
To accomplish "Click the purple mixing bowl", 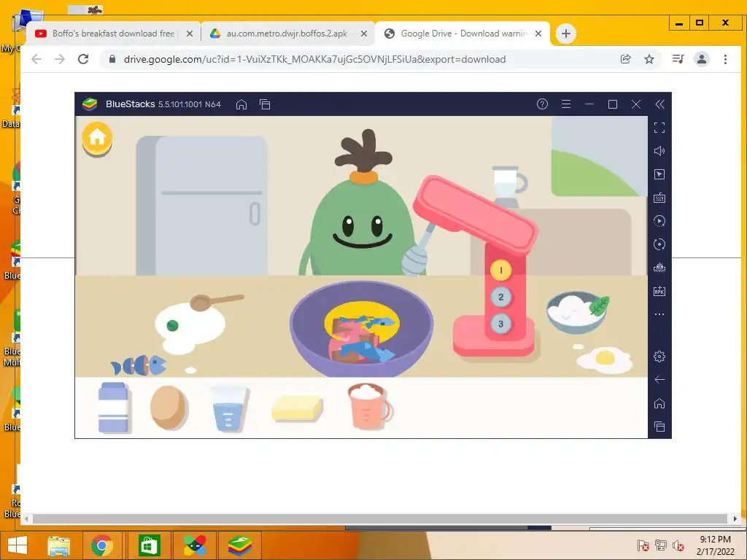I will pyautogui.click(x=362, y=329).
